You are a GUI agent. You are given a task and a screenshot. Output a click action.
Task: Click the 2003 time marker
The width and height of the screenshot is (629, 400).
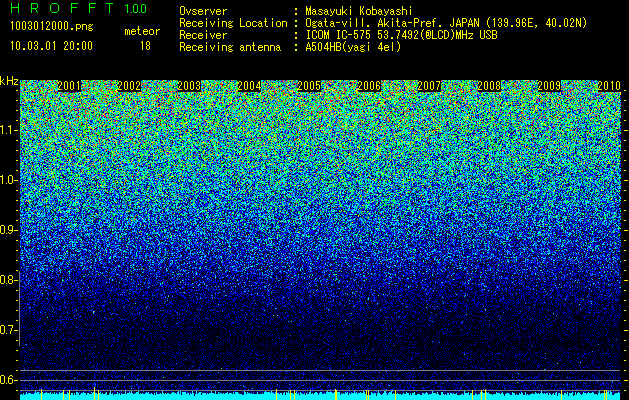[x=189, y=86]
